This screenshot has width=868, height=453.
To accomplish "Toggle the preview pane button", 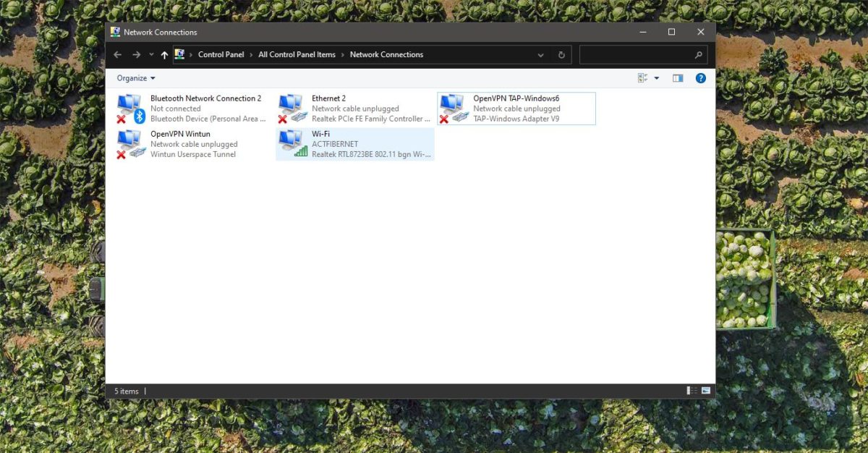I will 678,77.
